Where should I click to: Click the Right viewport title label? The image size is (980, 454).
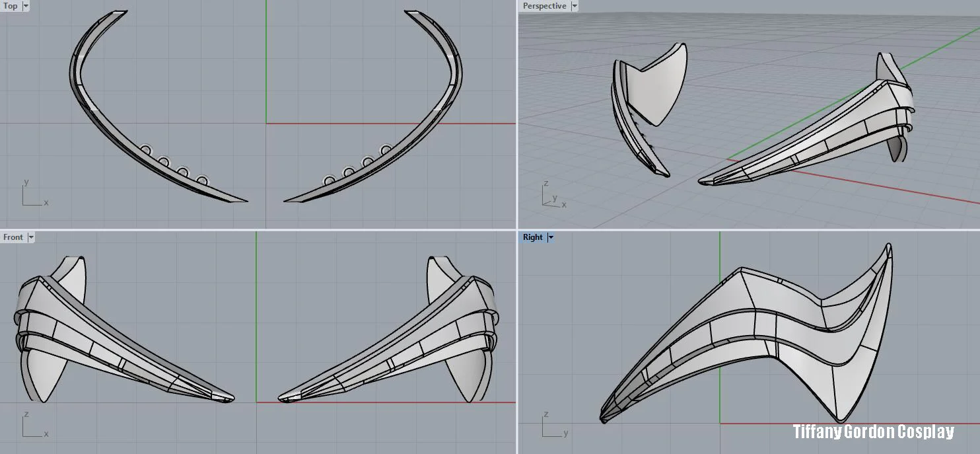(532, 237)
